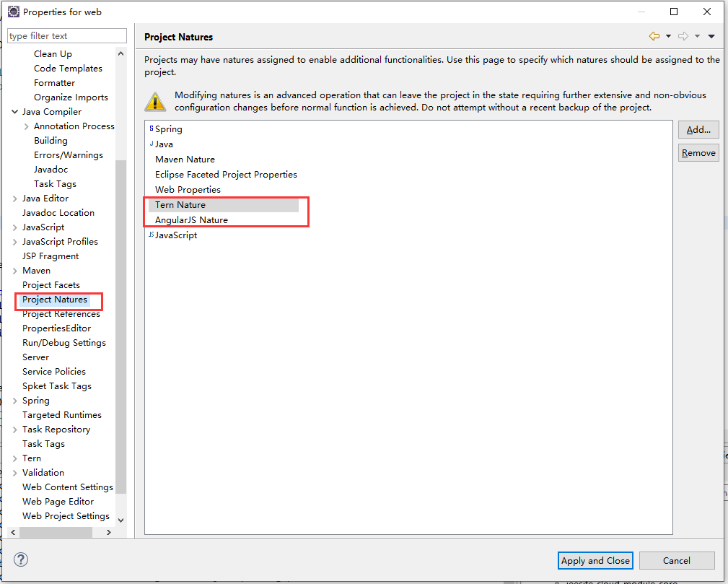
Task: Select Javadoc Location in the tree
Action: [58, 213]
